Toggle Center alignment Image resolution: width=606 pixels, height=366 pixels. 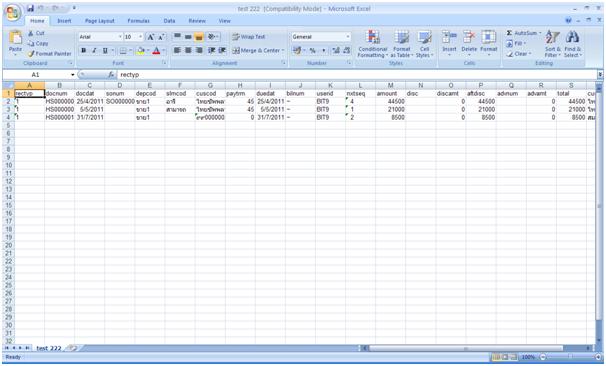[188, 51]
